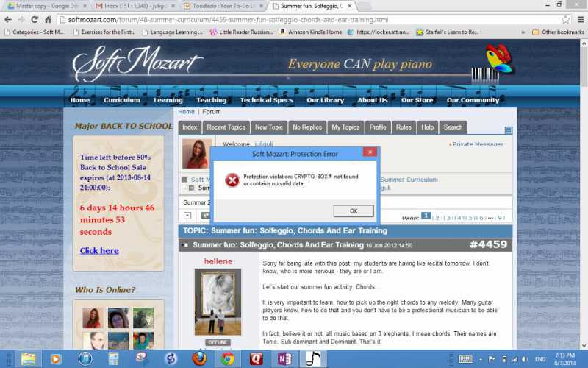Toggle the forum menu collapse icon

pyautogui.click(x=508, y=130)
